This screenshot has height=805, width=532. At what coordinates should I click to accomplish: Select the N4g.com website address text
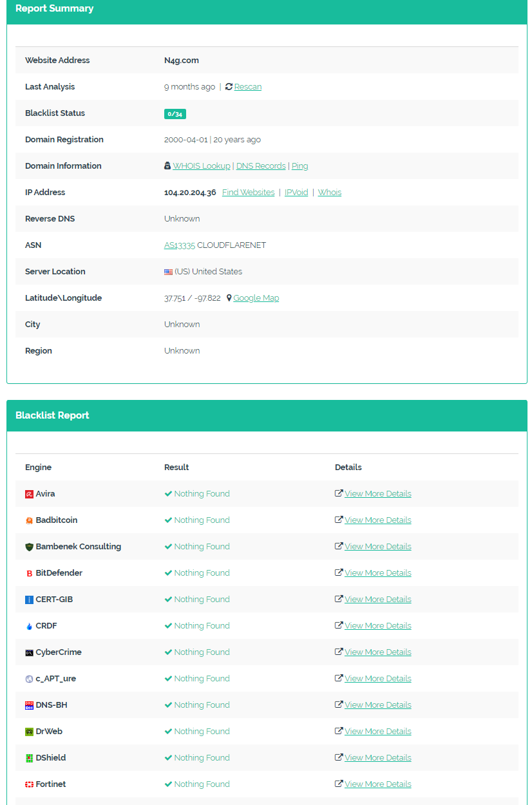(182, 61)
